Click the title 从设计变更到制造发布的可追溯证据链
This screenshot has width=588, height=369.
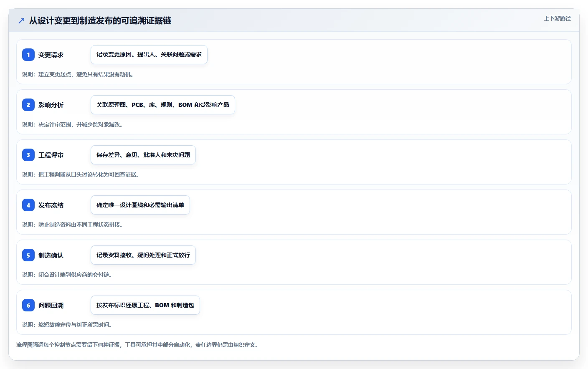click(100, 20)
